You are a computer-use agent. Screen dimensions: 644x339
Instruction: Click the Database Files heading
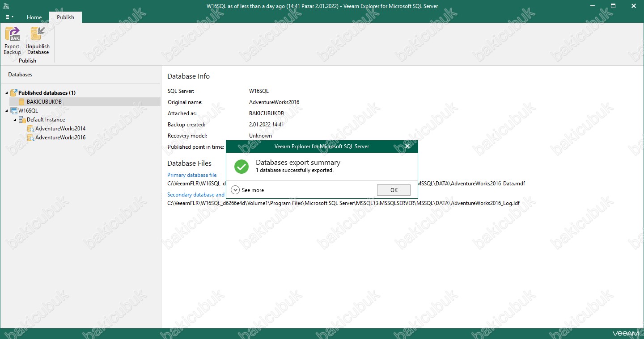[x=189, y=163]
